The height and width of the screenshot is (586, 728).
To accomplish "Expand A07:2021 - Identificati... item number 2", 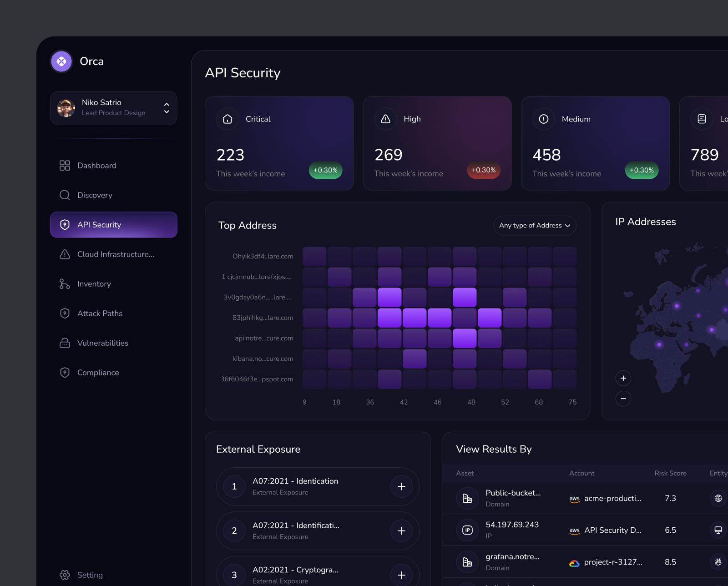I will 401,531.
